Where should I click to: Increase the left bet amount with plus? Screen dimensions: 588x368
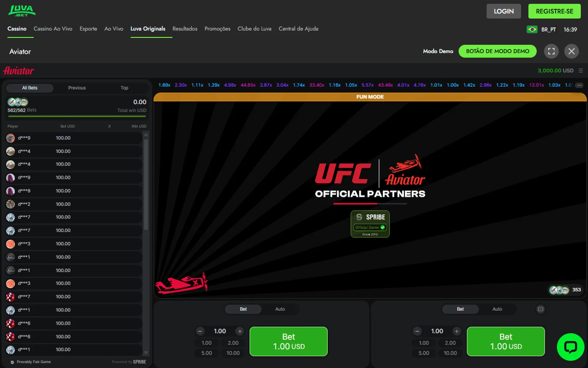(240, 331)
